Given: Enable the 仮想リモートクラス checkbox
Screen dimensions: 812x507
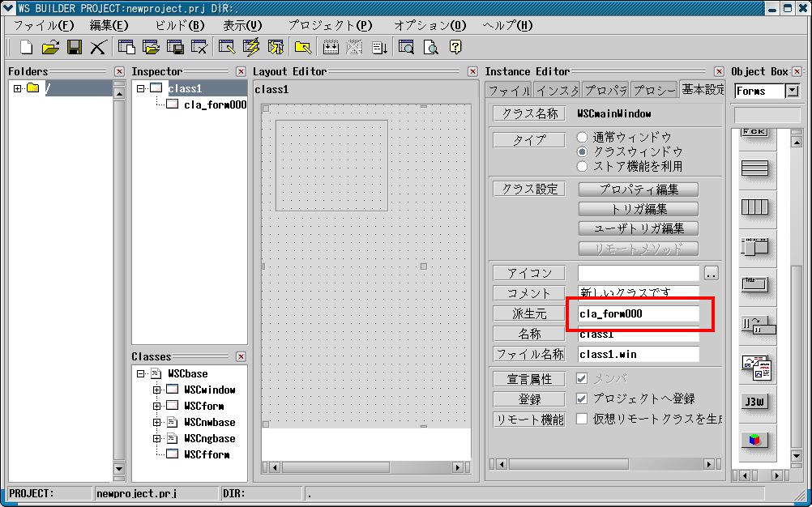Looking at the screenshot, I should click(x=581, y=419).
